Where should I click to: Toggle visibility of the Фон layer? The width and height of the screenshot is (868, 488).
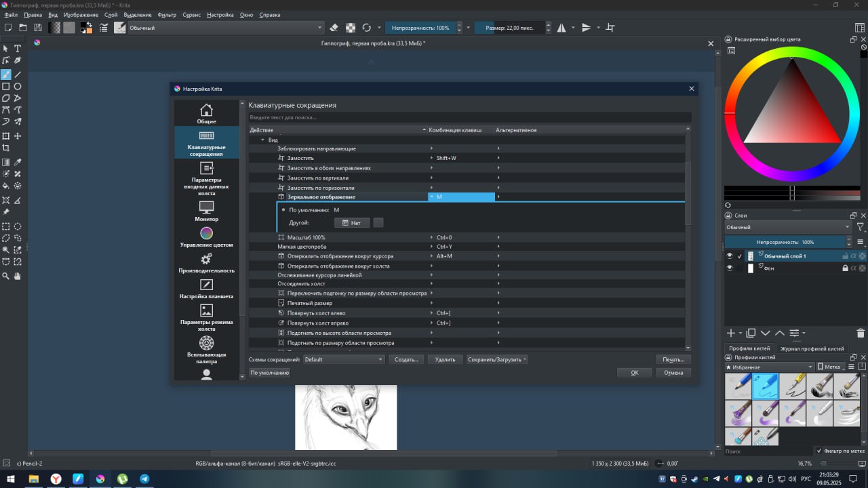(x=730, y=268)
